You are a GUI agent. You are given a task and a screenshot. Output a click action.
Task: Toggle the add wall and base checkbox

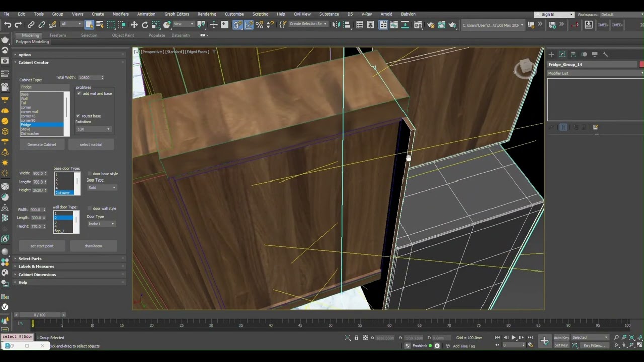point(79,94)
